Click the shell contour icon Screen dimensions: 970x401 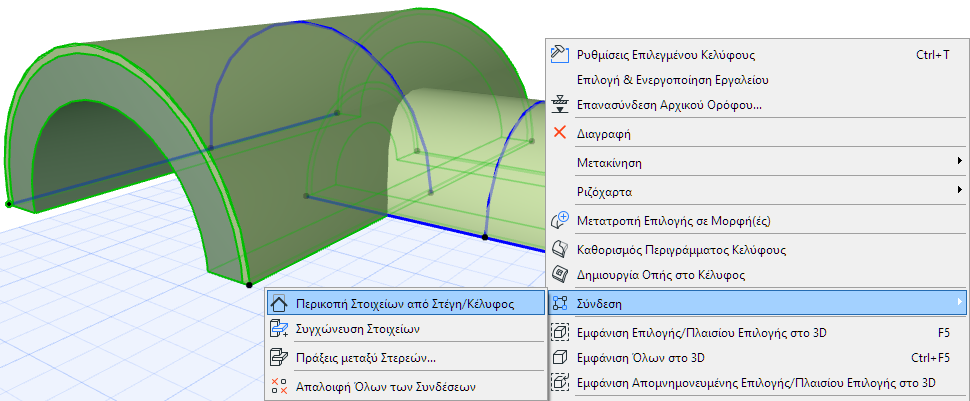pyautogui.click(x=559, y=249)
